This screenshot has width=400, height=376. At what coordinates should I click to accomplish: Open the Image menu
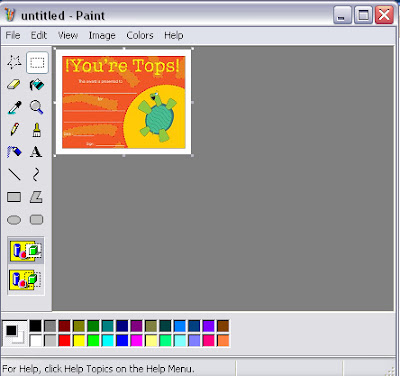click(x=102, y=35)
